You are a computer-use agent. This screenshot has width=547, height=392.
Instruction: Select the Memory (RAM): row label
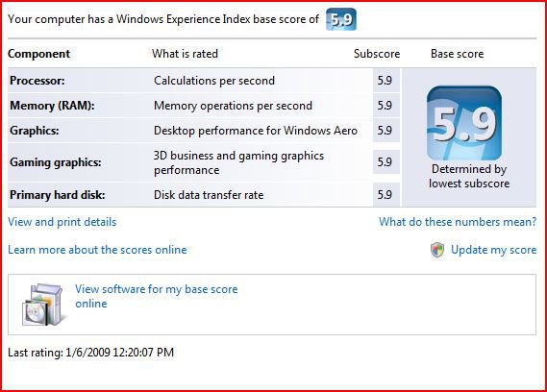(x=52, y=106)
